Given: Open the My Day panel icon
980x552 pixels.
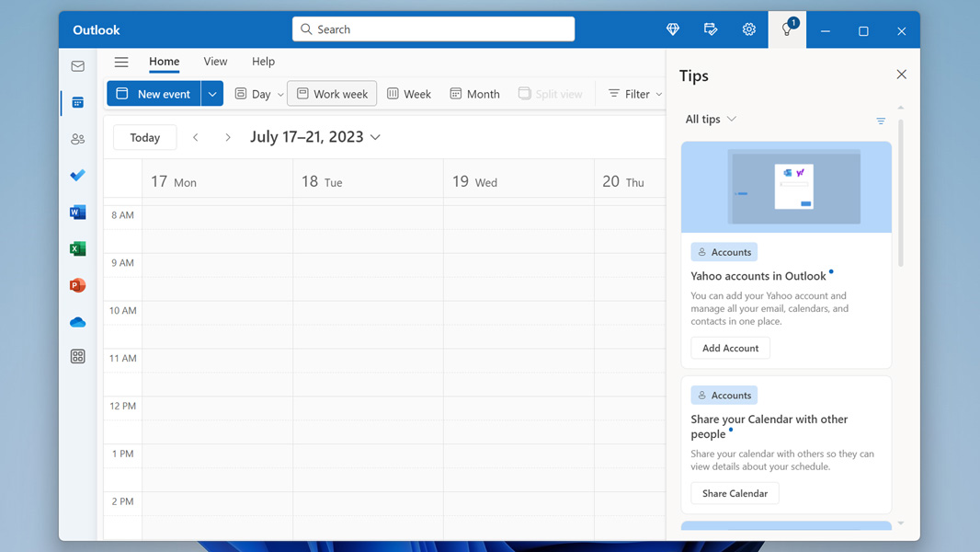Looking at the screenshot, I should 711,29.
